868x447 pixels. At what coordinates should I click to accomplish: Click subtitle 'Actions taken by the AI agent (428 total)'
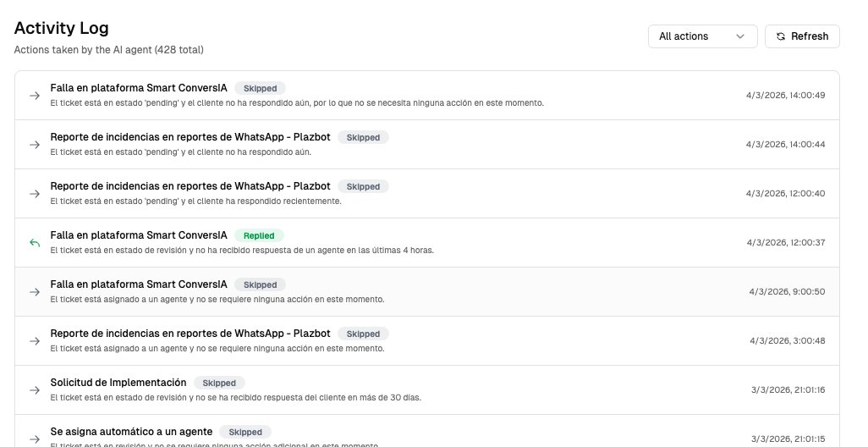tap(108, 50)
